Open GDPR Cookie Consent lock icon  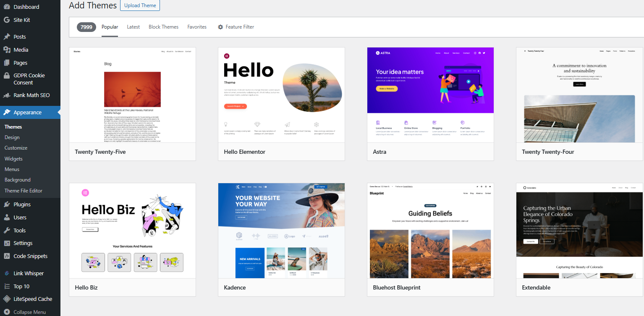pos(7,76)
